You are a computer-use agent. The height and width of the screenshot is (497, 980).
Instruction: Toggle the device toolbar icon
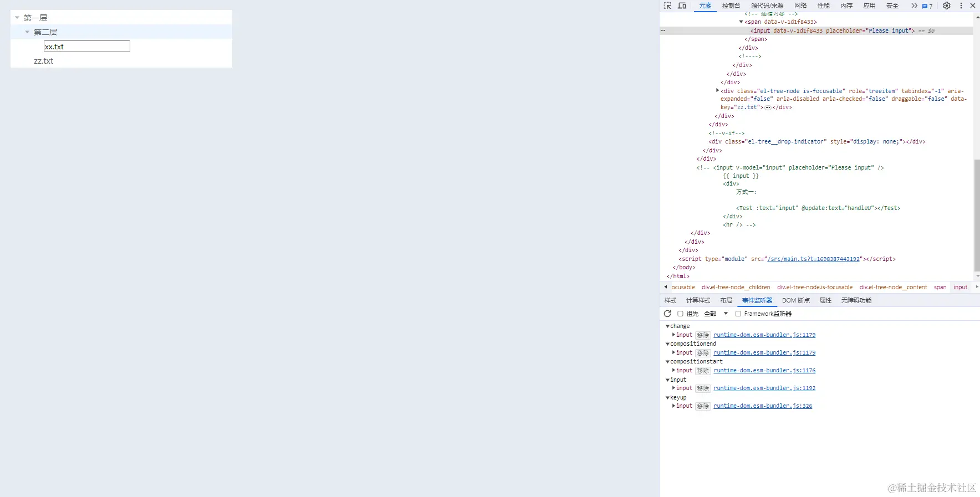point(682,6)
